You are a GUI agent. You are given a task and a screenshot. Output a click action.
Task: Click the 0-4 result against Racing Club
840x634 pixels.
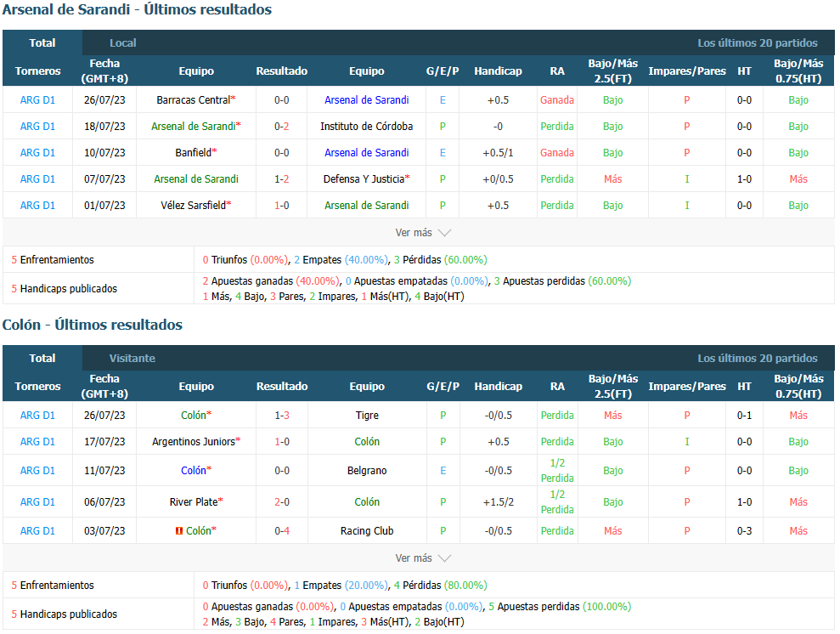coord(282,531)
